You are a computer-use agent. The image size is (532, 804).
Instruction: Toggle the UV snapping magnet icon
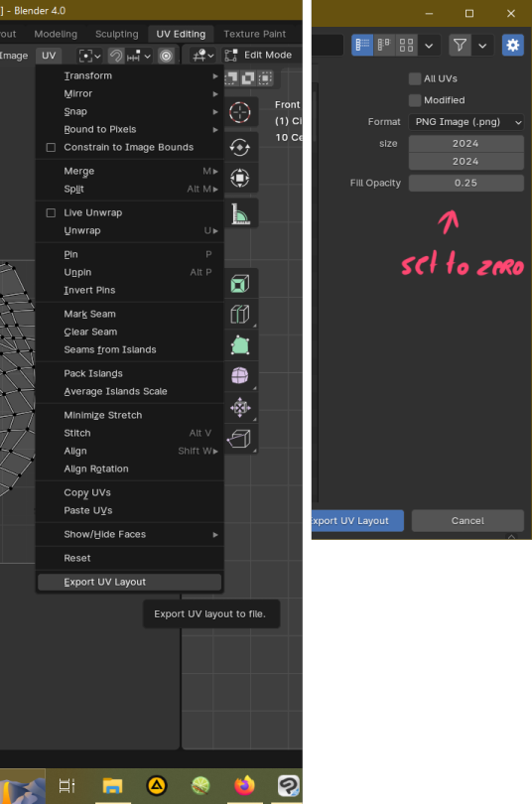click(116, 56)
